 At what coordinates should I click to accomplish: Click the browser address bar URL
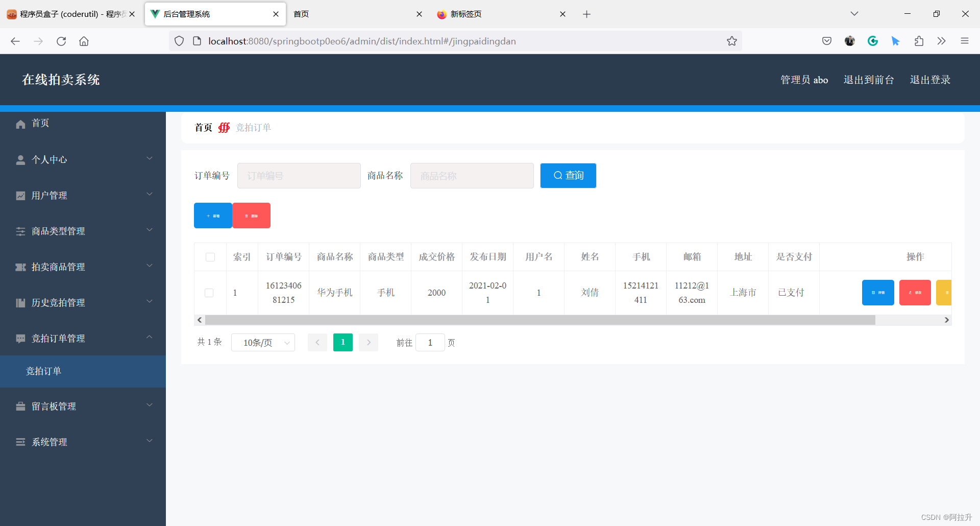[x=362, y=41]
